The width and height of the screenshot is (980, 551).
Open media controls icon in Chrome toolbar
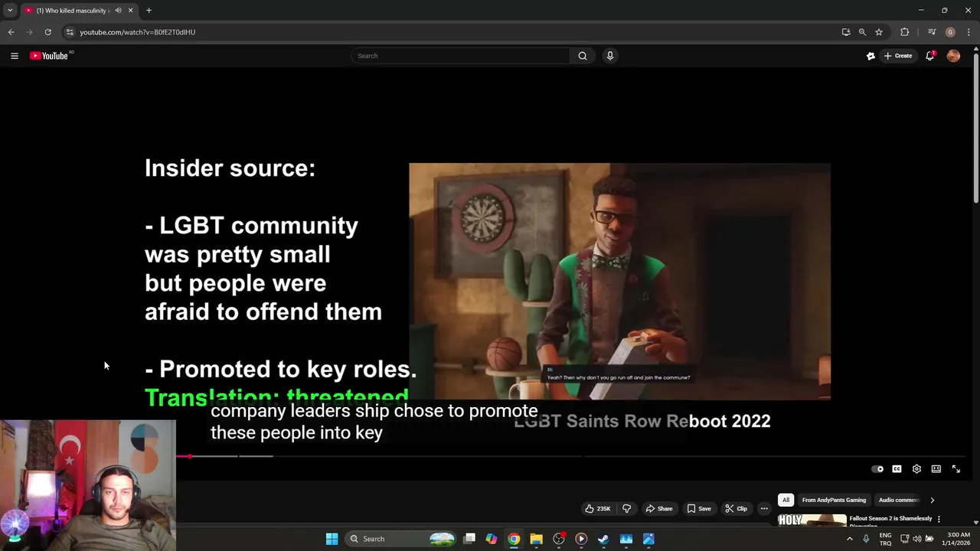932,32
